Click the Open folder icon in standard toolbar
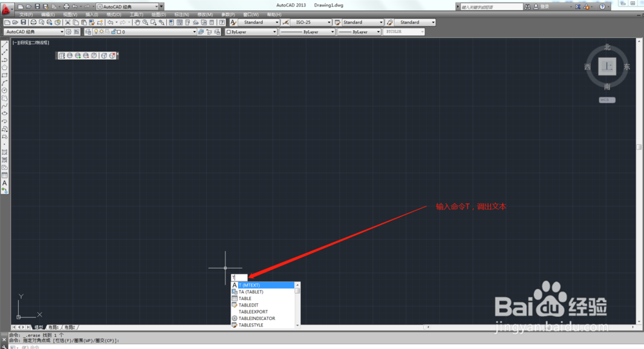Image resolution: width=644 pixels, height=349 pixels. point(15,22)
